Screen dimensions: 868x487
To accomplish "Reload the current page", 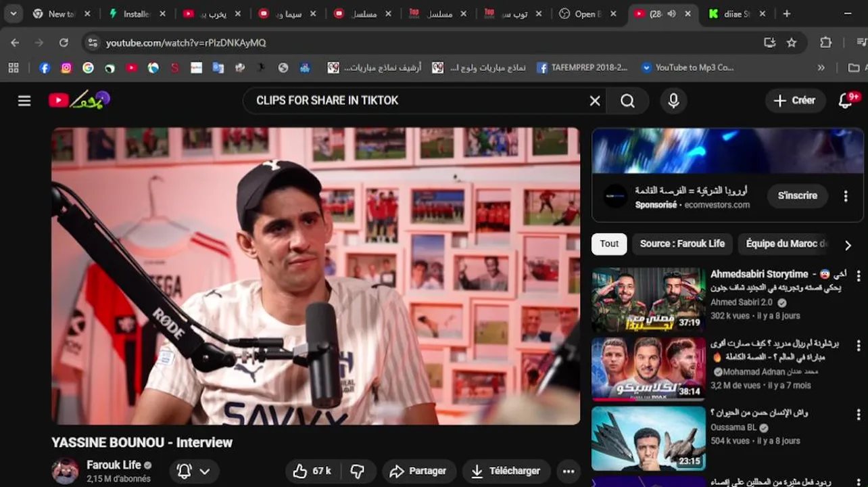I will (64, 43).
